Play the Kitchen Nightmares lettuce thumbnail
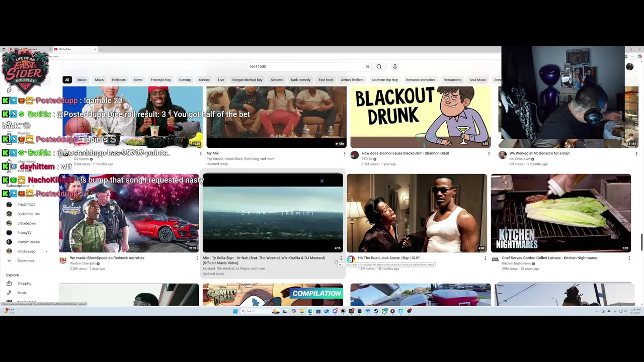This screenshot has width=644, height=362. coord(561,213)
